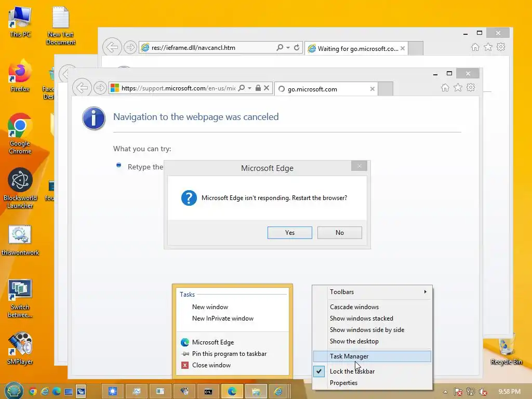Click the lock security icon in address bar
The height and width of the screenshot is (399, 532).
(x=258, y=88)
